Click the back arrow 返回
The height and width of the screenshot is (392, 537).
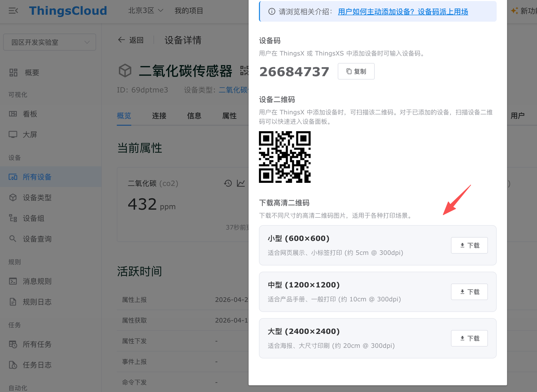pos(131,40)
